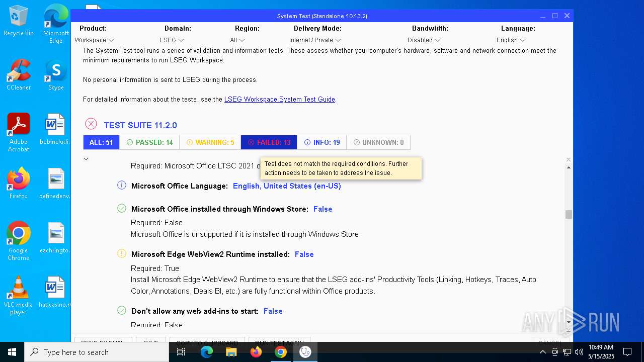Image resolution: width=644 pixels, height=362 pixels.
Task: Click Microsoft Edge WebView2 Runtime installed label
Action: 210,254
